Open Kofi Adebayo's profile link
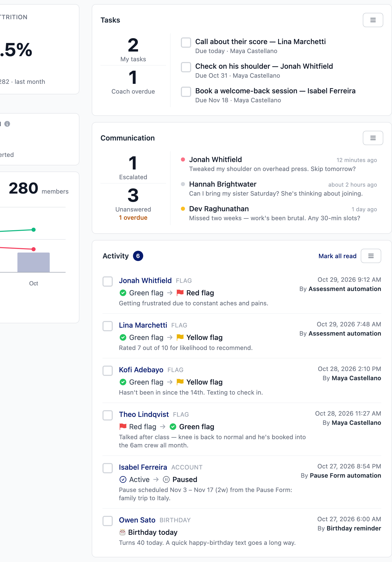392x562 pixels. (141, 370)
